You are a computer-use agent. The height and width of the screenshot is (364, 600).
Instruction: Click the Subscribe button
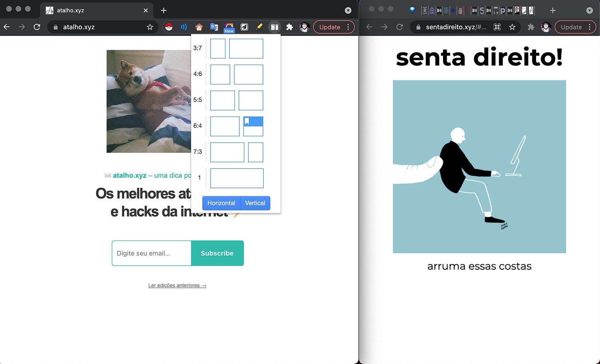pyautogui.click(x=217, y=253)
